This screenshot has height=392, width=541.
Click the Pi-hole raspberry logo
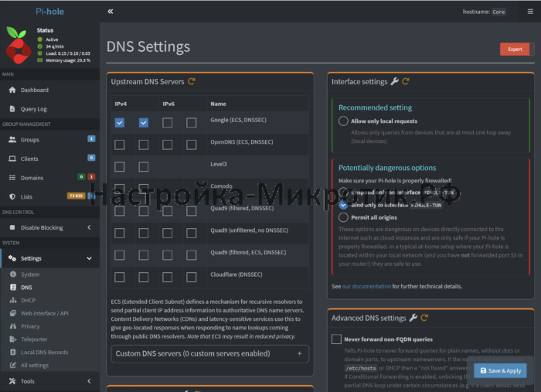[18, 46]
